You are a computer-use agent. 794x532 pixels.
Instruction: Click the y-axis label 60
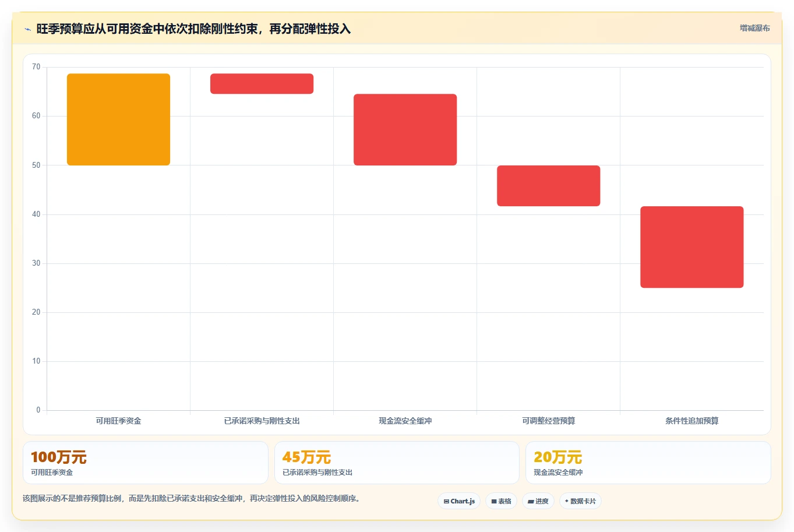(x=36, y=116)
